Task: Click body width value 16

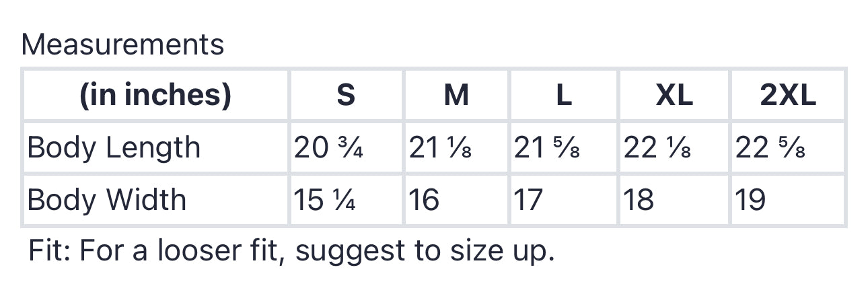Action: pos(424,200)
